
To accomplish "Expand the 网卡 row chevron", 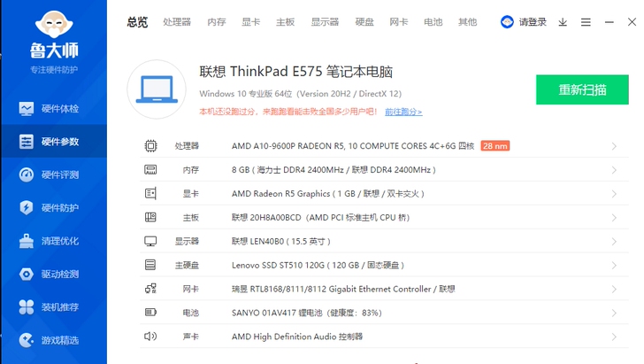I will point(614,289).
